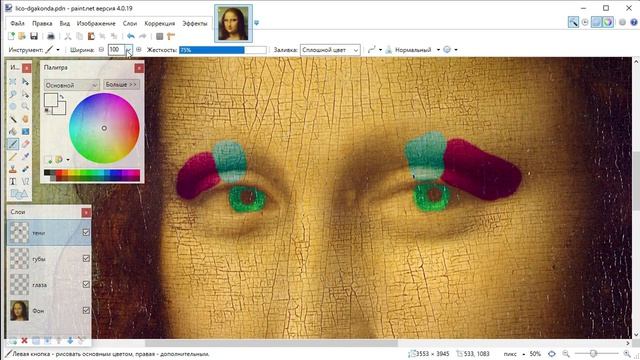Open the Коррекция menu

pos(160,23)
